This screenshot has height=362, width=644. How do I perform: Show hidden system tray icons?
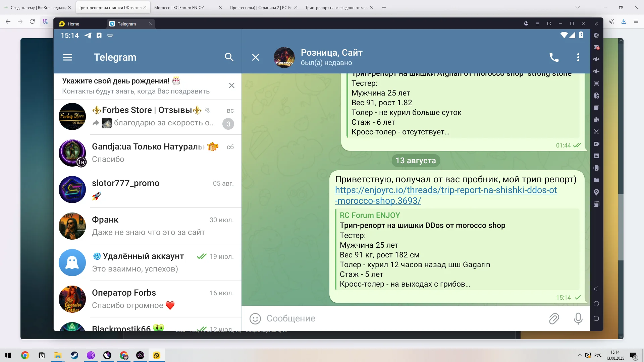coord(580,355)
